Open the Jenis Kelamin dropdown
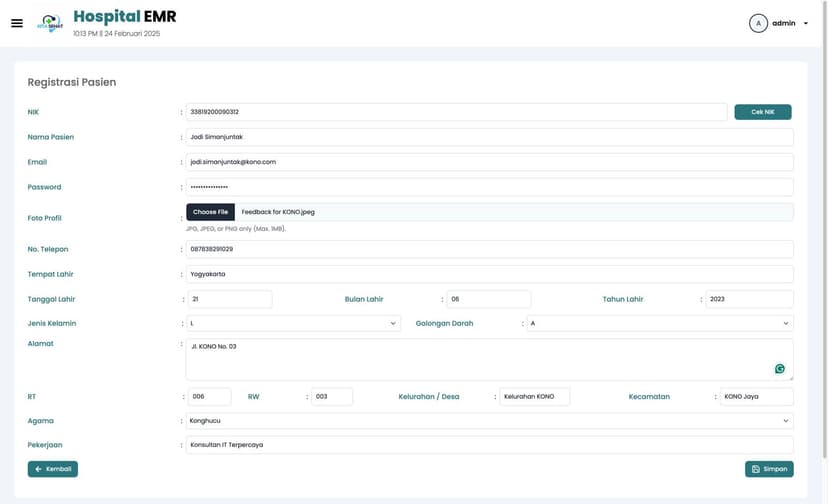Screen dimensions: 828x504 [x=293, y=323]
